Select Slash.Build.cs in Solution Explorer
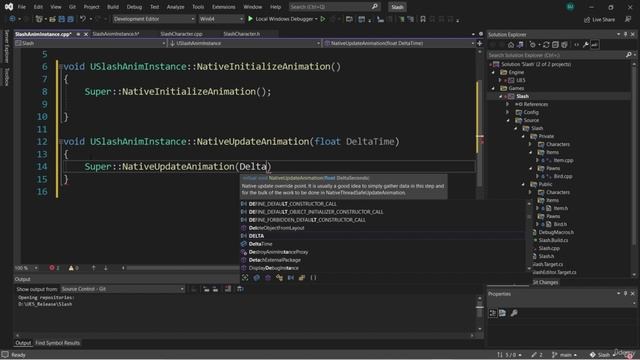The image size is (640, 360). tap(553, 240)
